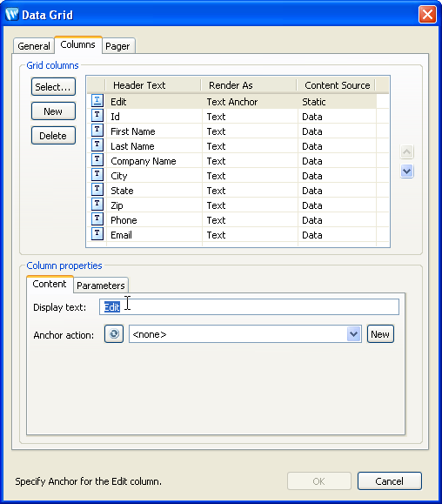Switch to the General tab
The height and width of the screenshot is (504, 442).
(34, 46)
